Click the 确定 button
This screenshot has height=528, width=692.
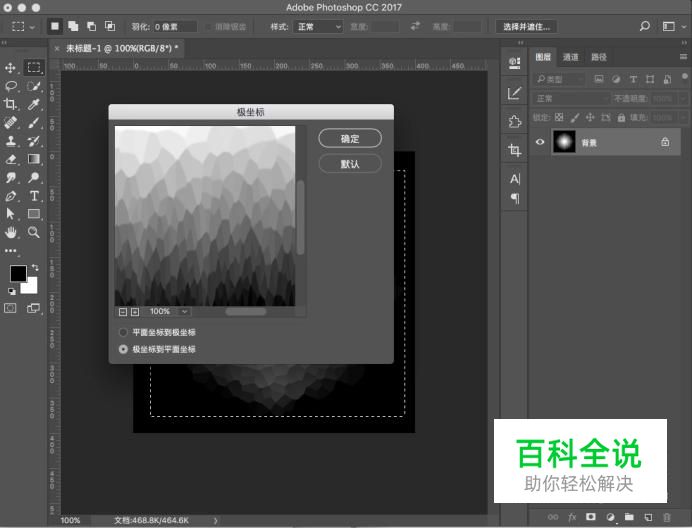349,138
